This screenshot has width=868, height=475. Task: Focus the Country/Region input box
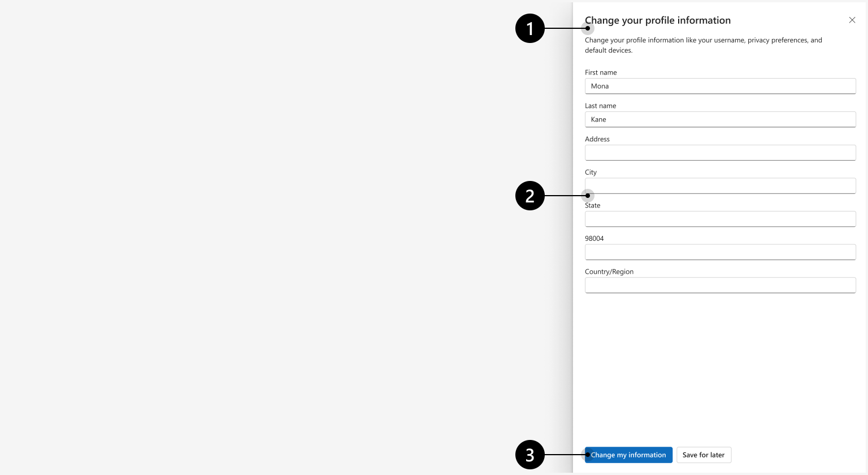(721, 285)
